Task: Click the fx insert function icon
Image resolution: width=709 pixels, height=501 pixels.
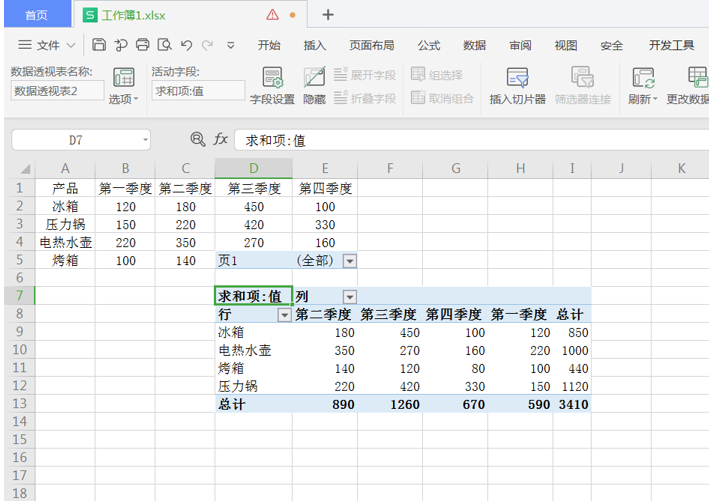Action: point(220,139)
